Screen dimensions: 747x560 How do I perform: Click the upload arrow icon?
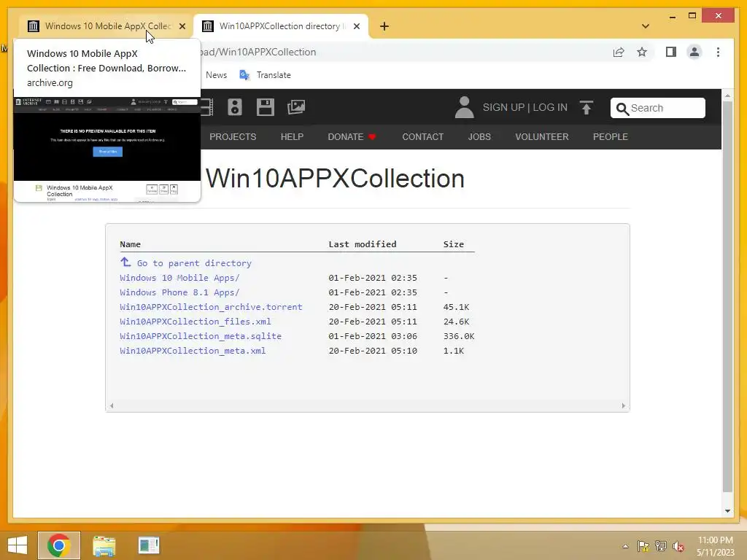point(587,108)
